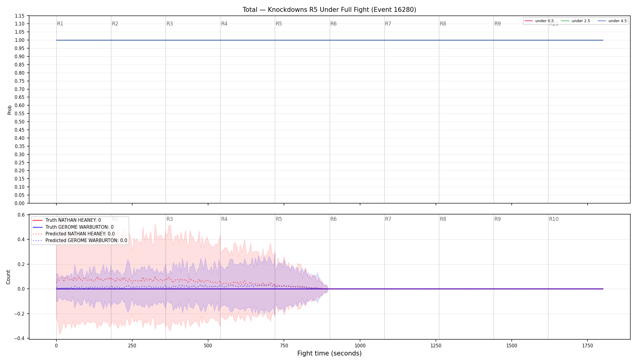Click the R4 round marker in top chart
Image resolution: width=637 pixels, height=364 pixels.
point(224,24)
